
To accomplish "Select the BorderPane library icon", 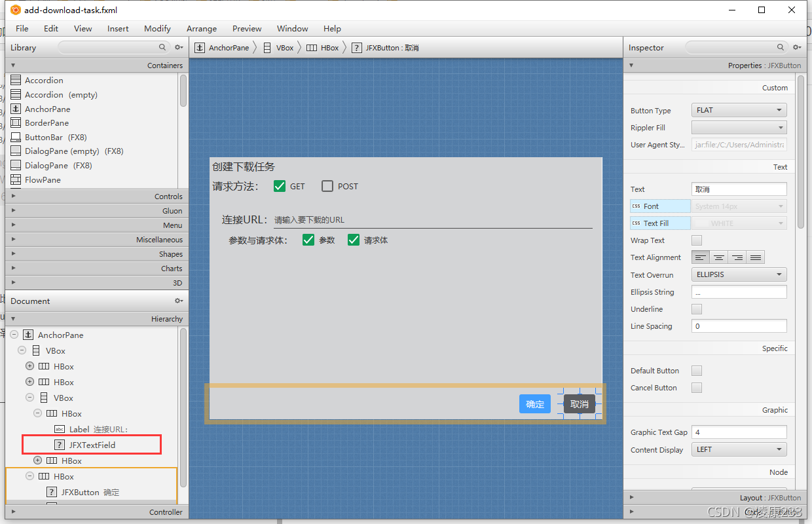I will (x=16, y=122).
